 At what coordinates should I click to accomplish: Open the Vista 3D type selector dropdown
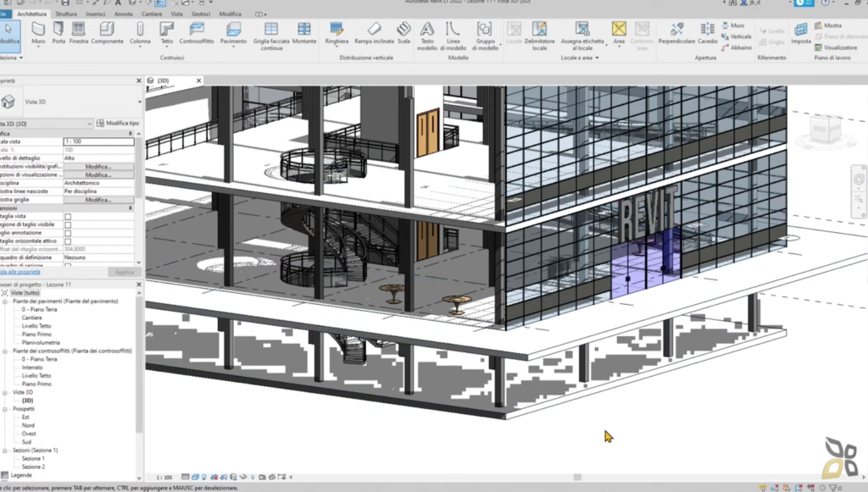[x=139, y=102]
